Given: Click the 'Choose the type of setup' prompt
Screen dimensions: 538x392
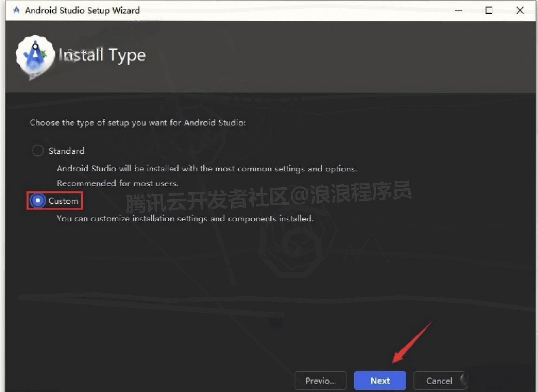Looking at the screenshot, I should point(138,123).
